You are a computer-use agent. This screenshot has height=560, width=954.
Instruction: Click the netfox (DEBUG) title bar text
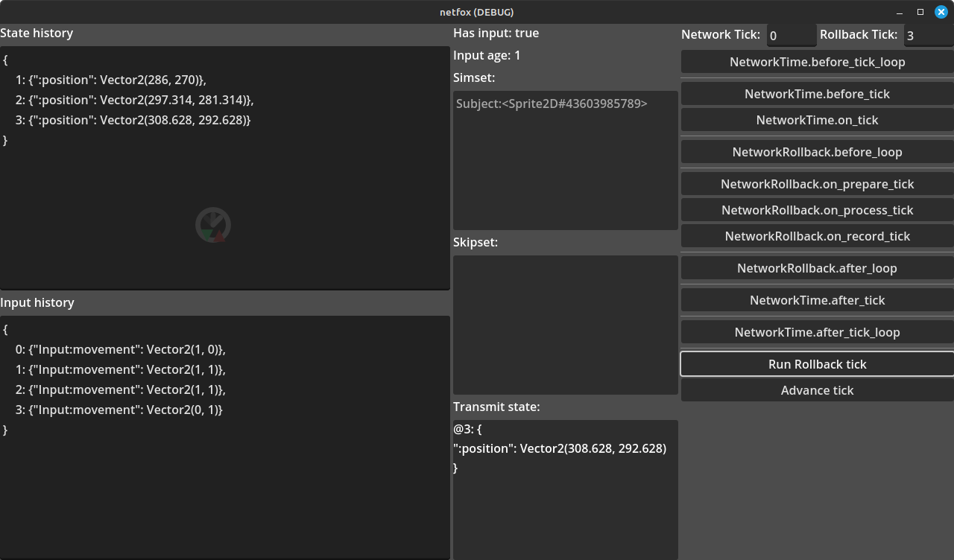[x=476, y=12]
